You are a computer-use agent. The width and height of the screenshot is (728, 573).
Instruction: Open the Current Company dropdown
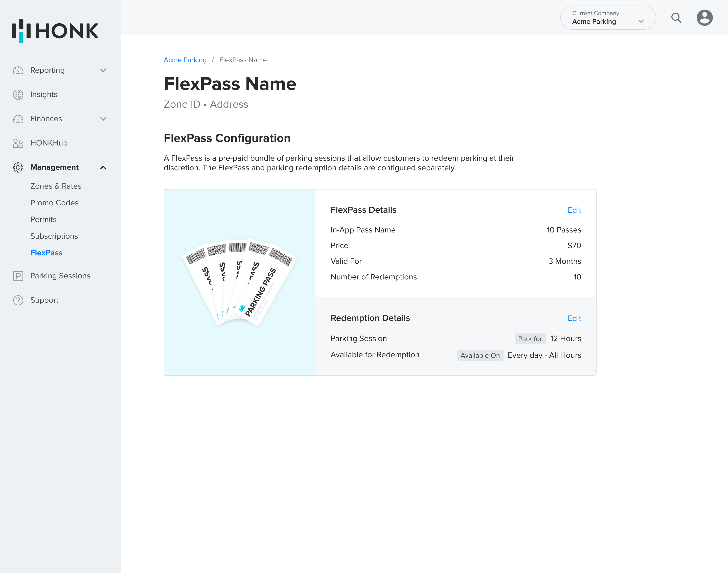click(x=607, y=18)
